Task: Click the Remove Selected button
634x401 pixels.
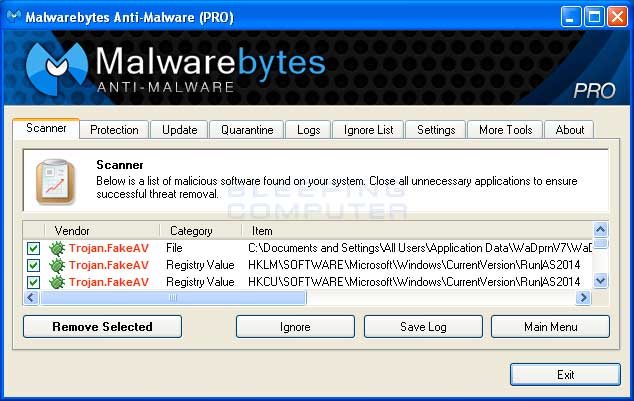Action: tap(102, 327)
